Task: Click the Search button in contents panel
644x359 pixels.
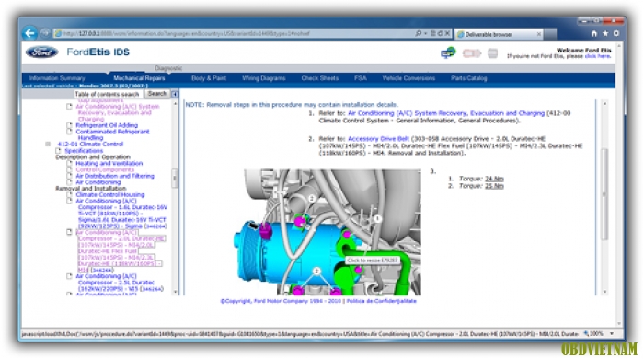Action: click(157, 94)
